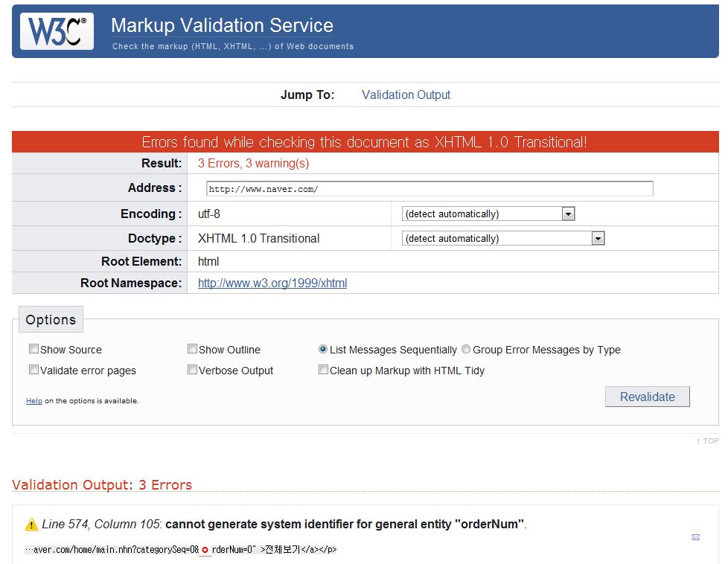Click the red error marker in source line
The height and width of the screenshot is (564, 728).
(x=205, y=550)
